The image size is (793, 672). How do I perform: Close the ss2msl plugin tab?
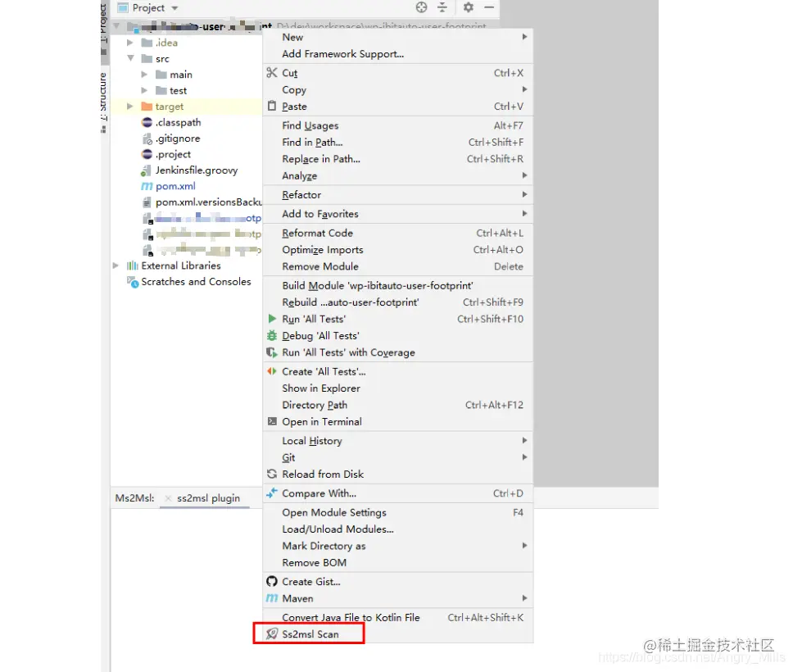click(169, 498)
